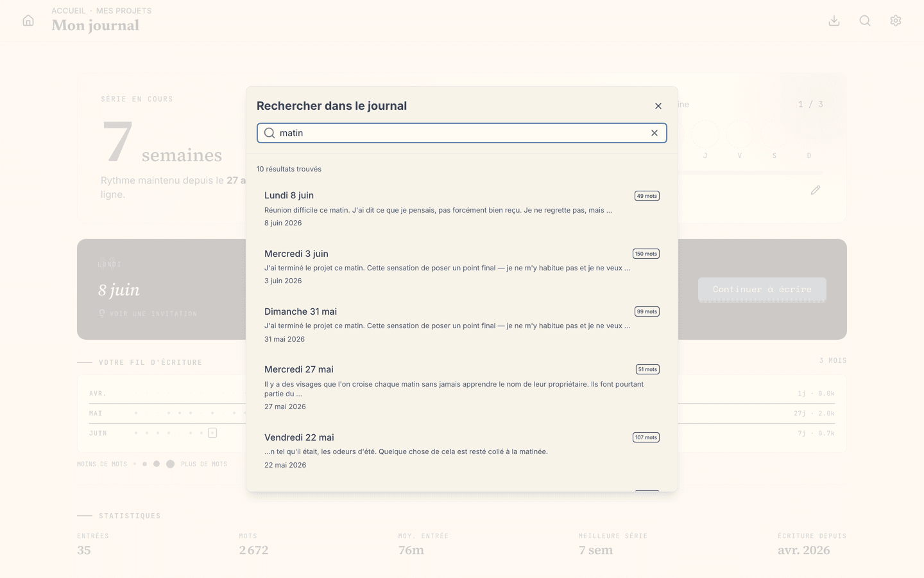This screenshot has height=578, width=924.
Task: Open the 'Vendredi 22 mai' result
Action: [462, 450]
